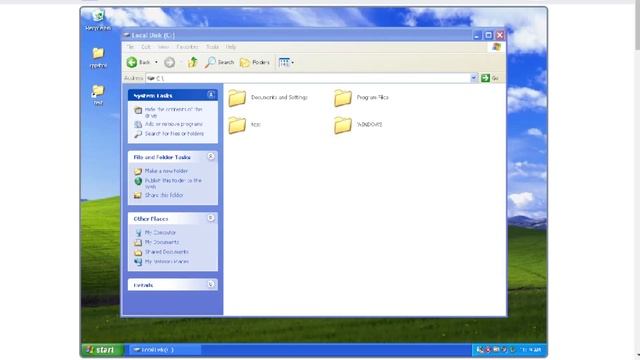Click the My Computer icon in Other Places
640x360 pixels.
click(x=138, y=233)
